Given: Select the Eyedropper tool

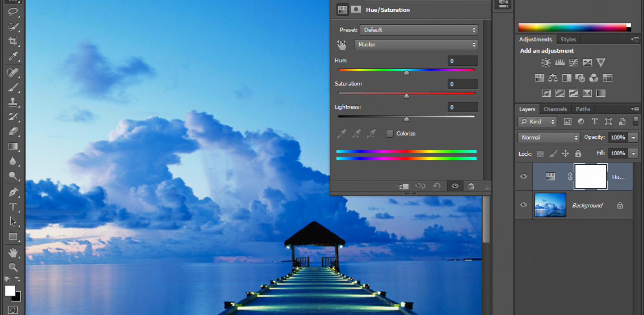Looking at the screenshot, I should tap(13, 56).
